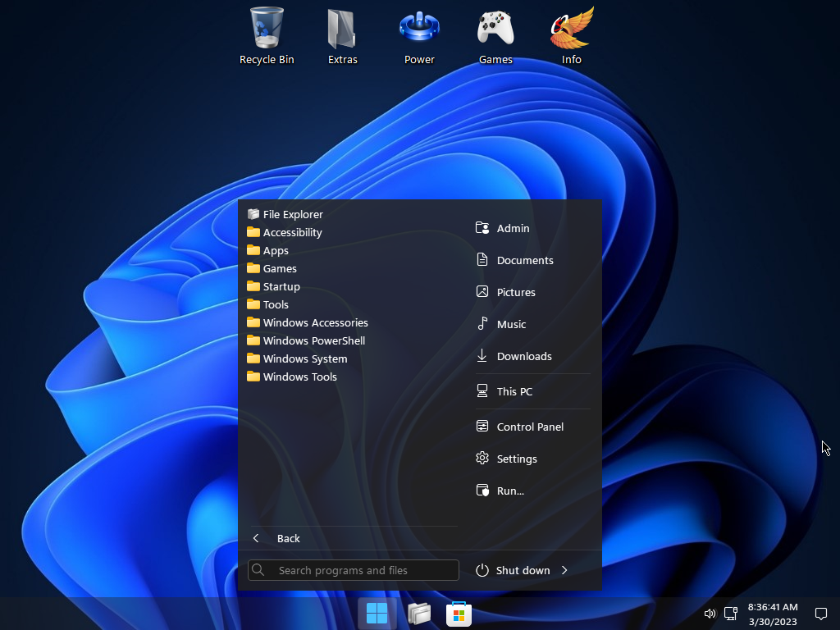The image size is (840, 630).
Task: Click the Pictures frame icon
Action: [482, 292]
